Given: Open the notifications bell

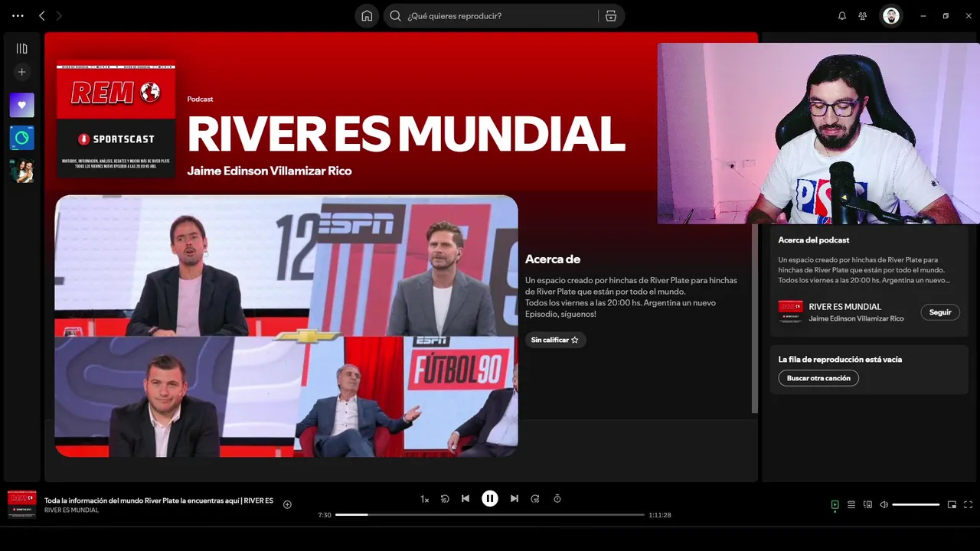Looking at the screenshot, I should point(842,15).
